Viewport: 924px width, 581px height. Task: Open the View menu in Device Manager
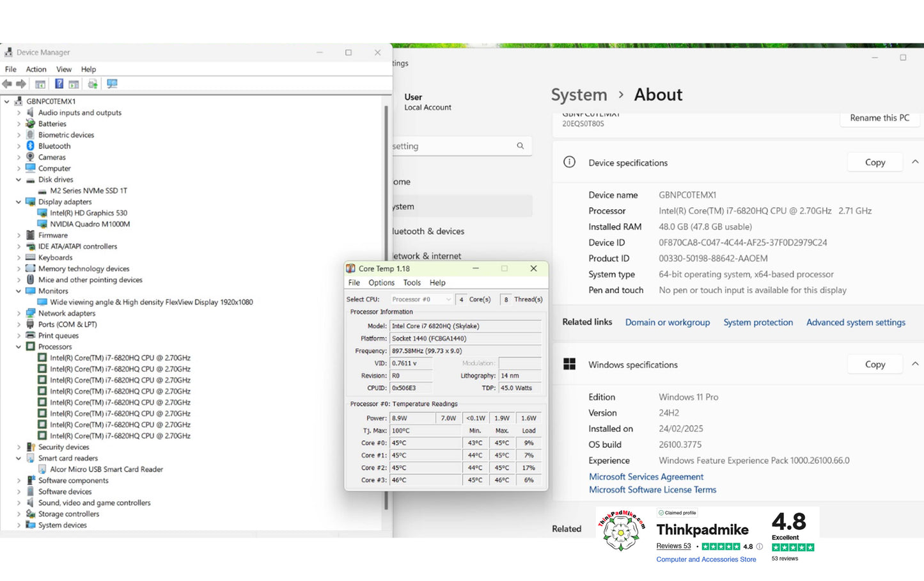click(64, 69)
